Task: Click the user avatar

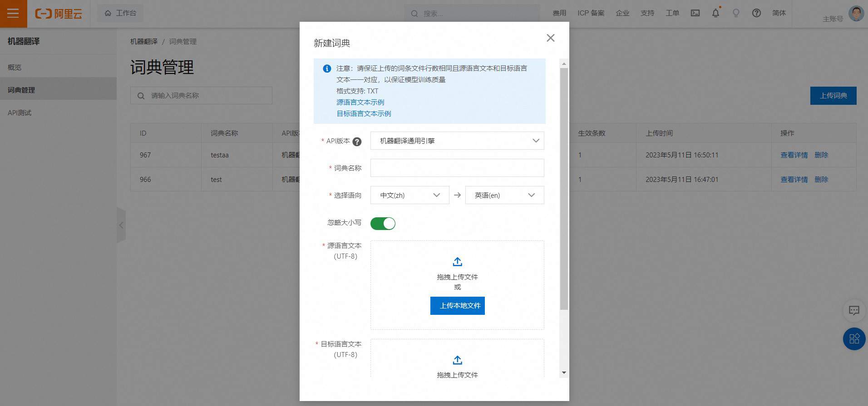Action: [x=856, y=13]
